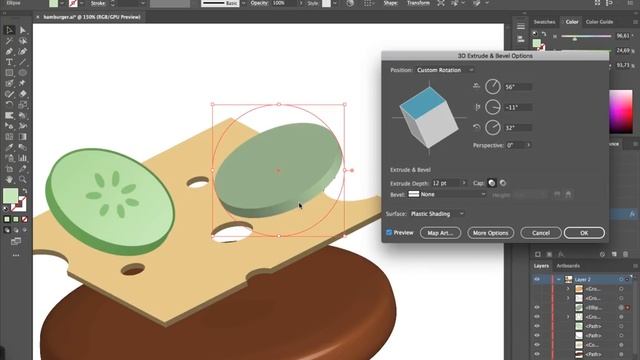
Task: Click Y-axis rotation dial in 3D dialog
Action: click(x=493, y=107)
